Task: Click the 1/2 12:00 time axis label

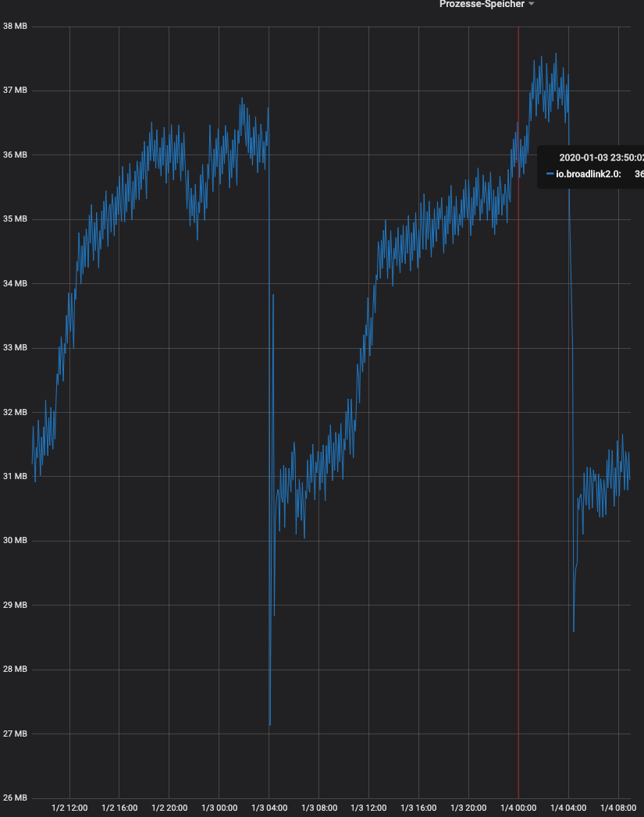Action: 69,808
